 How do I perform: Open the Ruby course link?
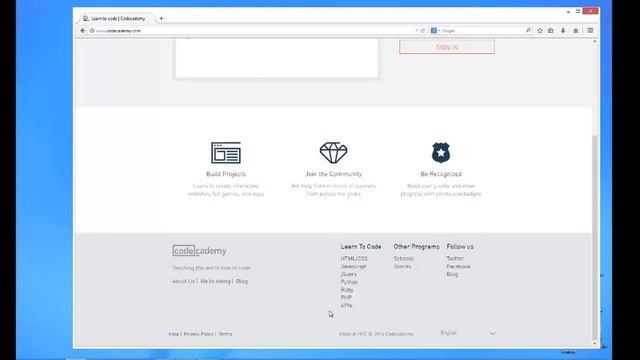[347, 290]
